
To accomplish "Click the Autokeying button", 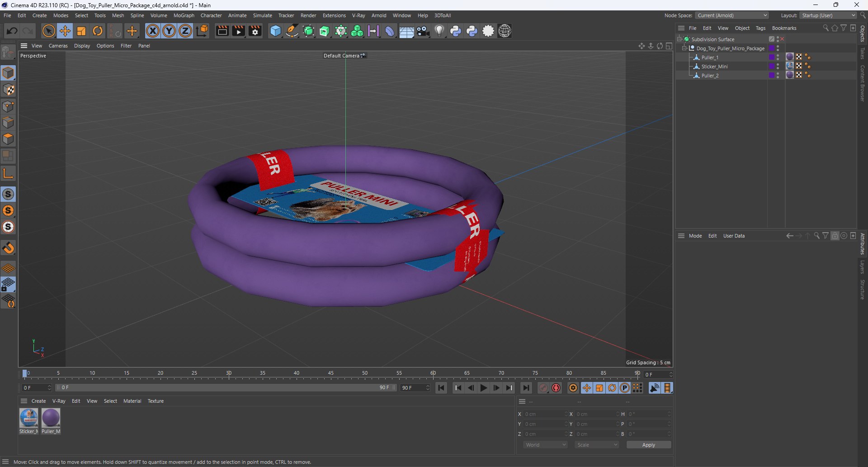I will 556,388.
